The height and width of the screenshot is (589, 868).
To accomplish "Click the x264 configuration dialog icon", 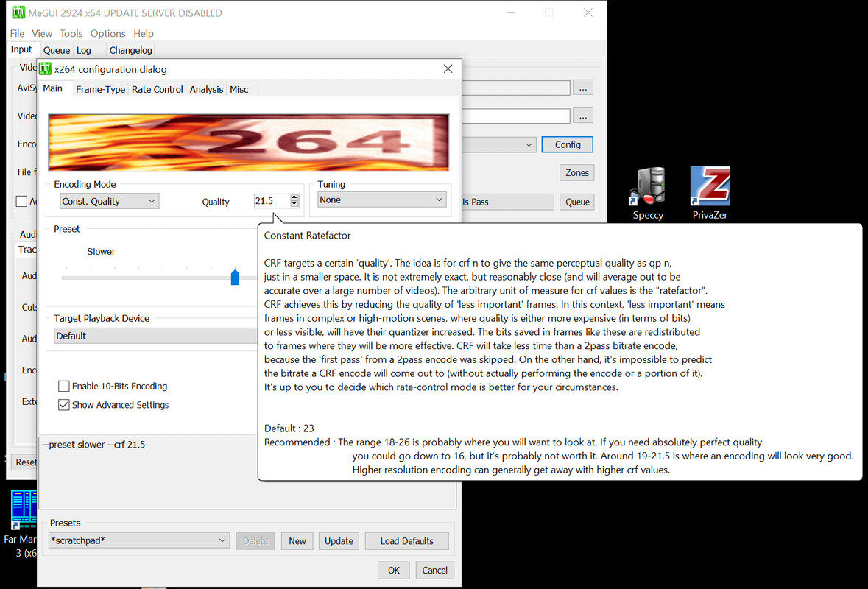I will (46, 68).
